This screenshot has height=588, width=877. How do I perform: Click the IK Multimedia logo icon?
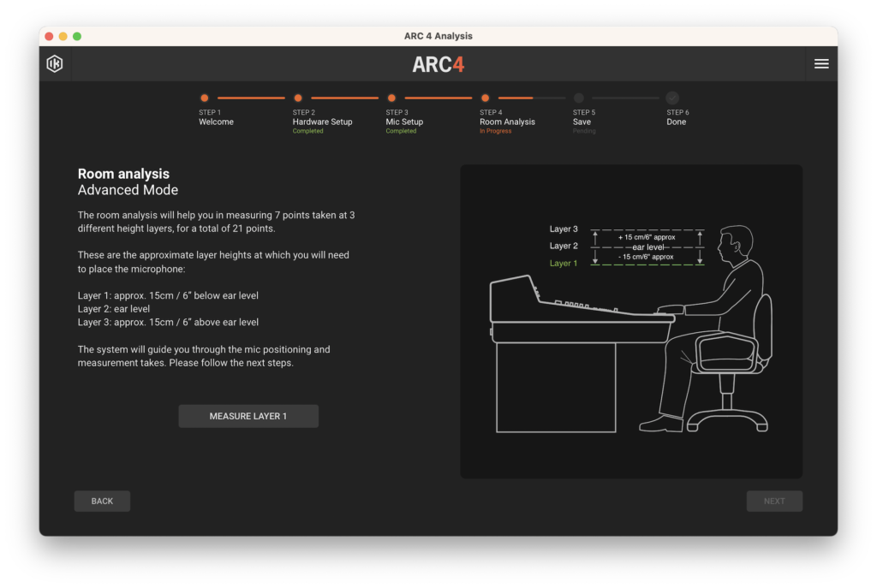55,64
